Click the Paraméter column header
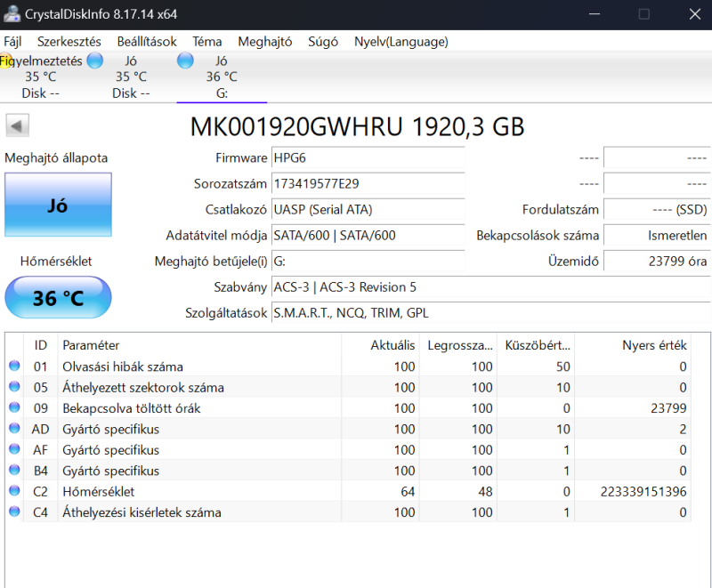The width and height of the screenshot is (712, 588). pos(199,345)
